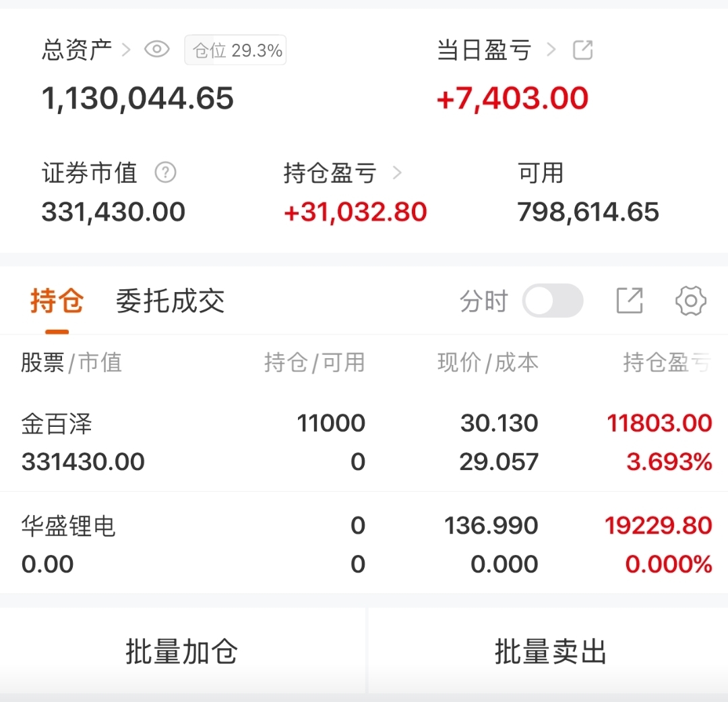Toggle the eye icon to hide total assets
Image resolution: width=728 pixels, height=702 pixels.
tap(157, 50)
